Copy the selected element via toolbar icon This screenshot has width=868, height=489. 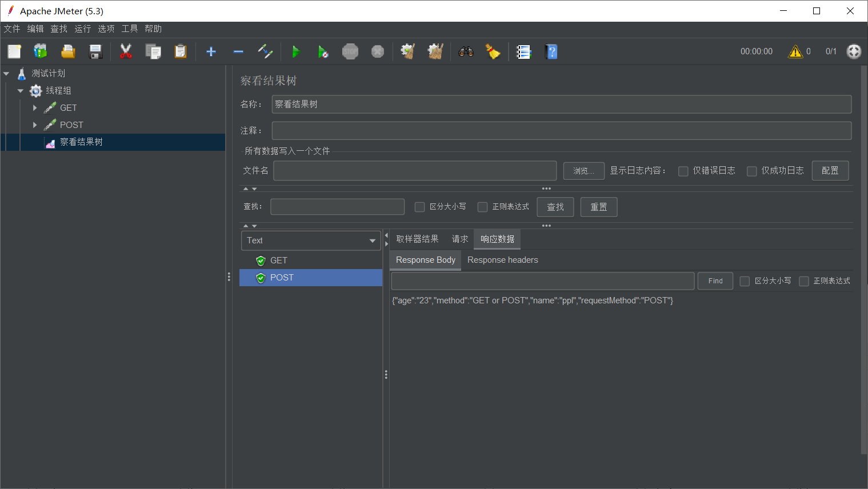point(153,51)
